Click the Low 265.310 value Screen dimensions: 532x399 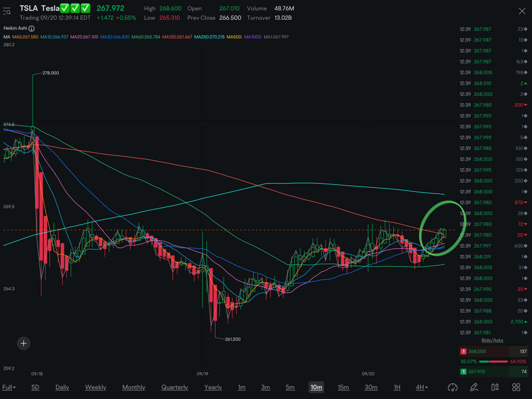[x=170, y=18]
